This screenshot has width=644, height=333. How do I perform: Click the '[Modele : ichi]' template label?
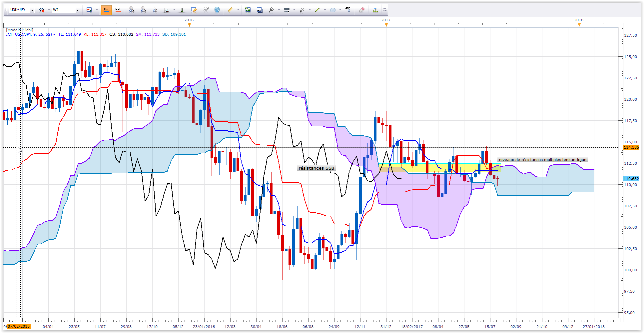point(20,30)
